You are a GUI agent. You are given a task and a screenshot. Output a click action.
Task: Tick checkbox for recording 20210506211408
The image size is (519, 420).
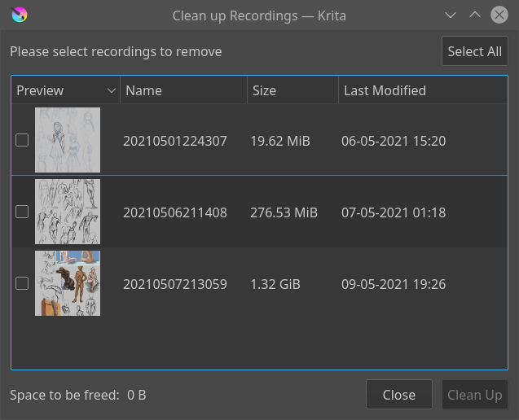click(x=22, y=212)
